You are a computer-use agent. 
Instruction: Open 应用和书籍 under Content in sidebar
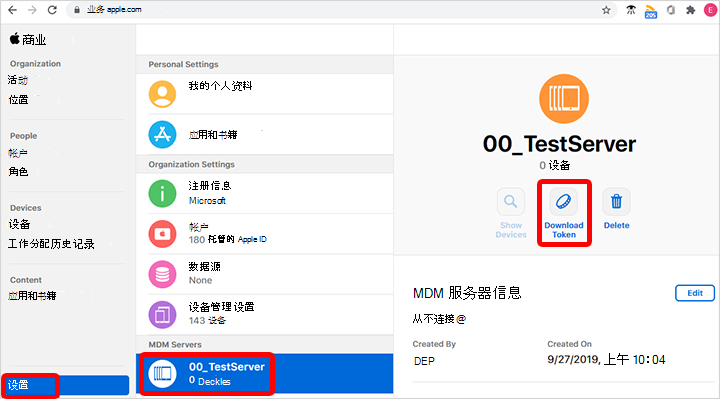[32, 296]
